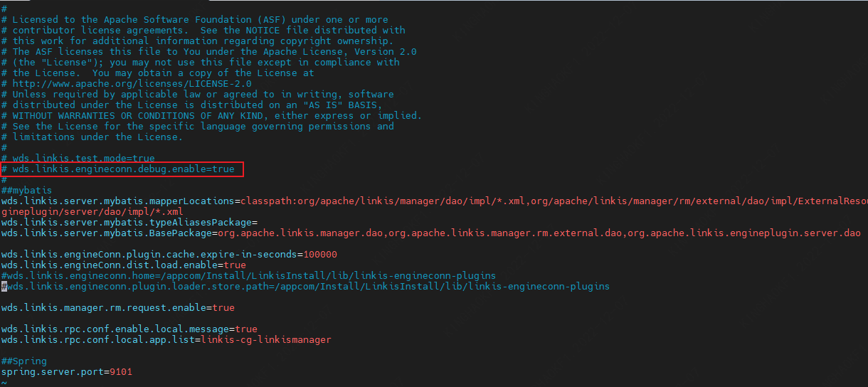This screenshot has height=387, width=868.
Task: Click the 9101 server port value
Action: 120,372
